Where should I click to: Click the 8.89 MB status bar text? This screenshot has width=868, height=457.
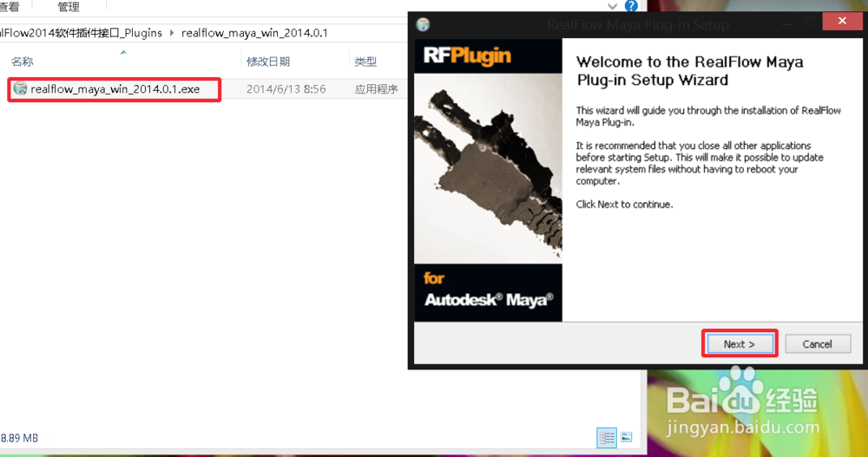coord(19,438)
